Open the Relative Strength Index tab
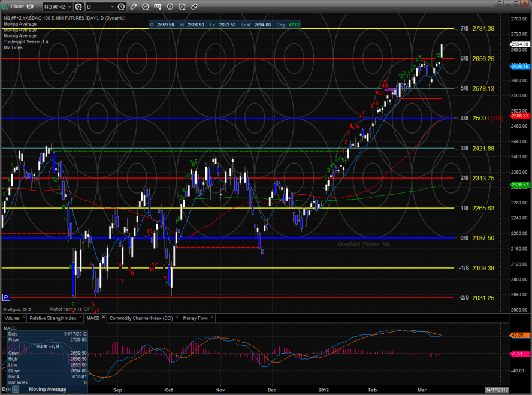 pyautogui.click(x=53, y=318)
